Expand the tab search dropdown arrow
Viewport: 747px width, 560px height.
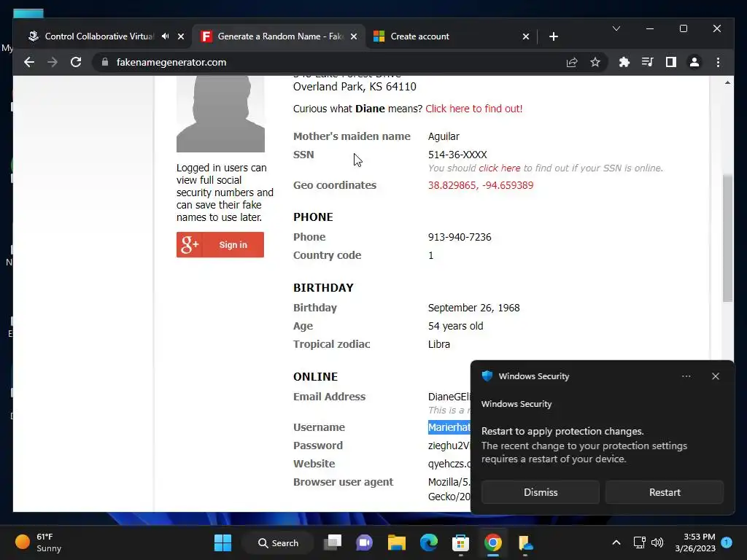click(616, 28)
